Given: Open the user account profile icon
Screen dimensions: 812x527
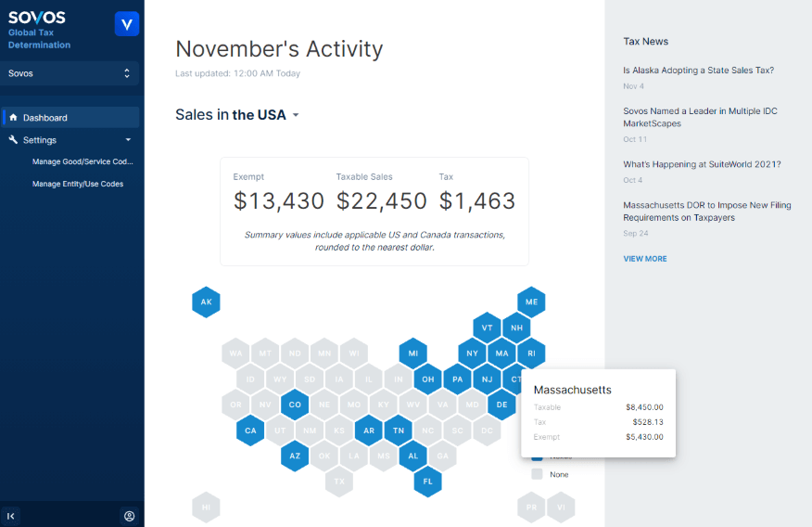Looking at the screenshot, I should coord(129,516).
